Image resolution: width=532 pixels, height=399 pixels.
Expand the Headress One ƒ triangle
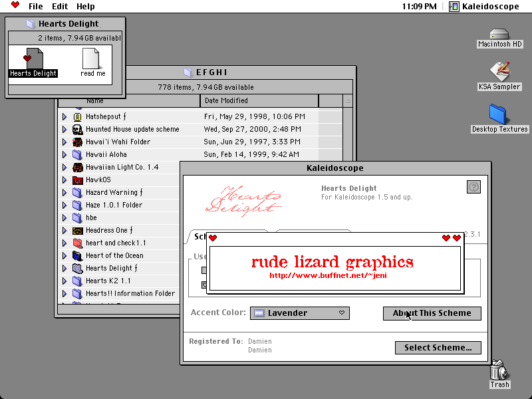65,231
